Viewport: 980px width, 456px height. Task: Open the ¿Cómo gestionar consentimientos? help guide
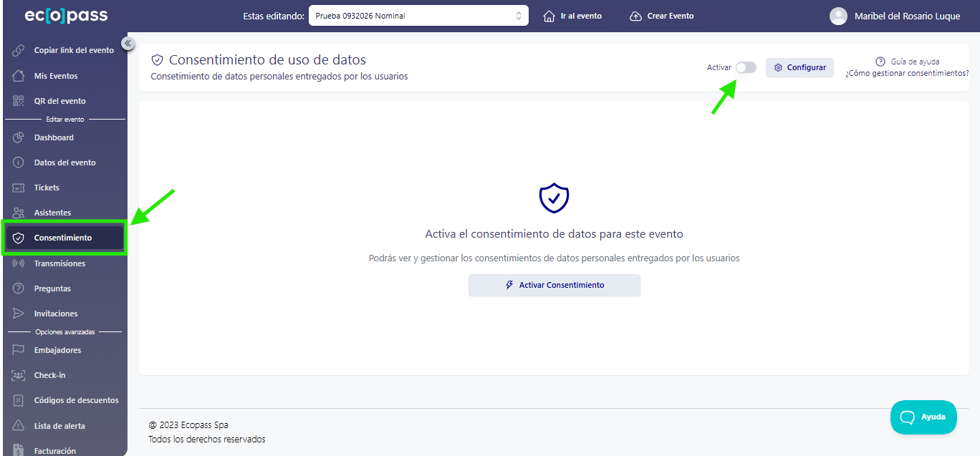point(907,72)
